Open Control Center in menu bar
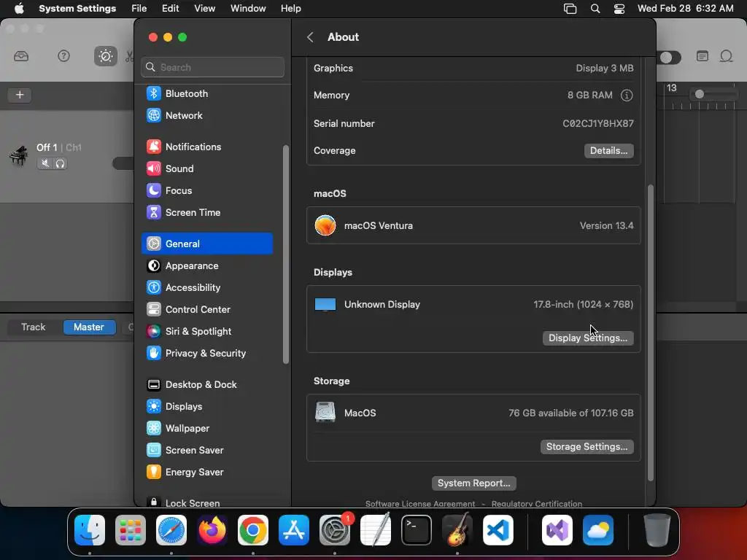 [x=619, y=9]
